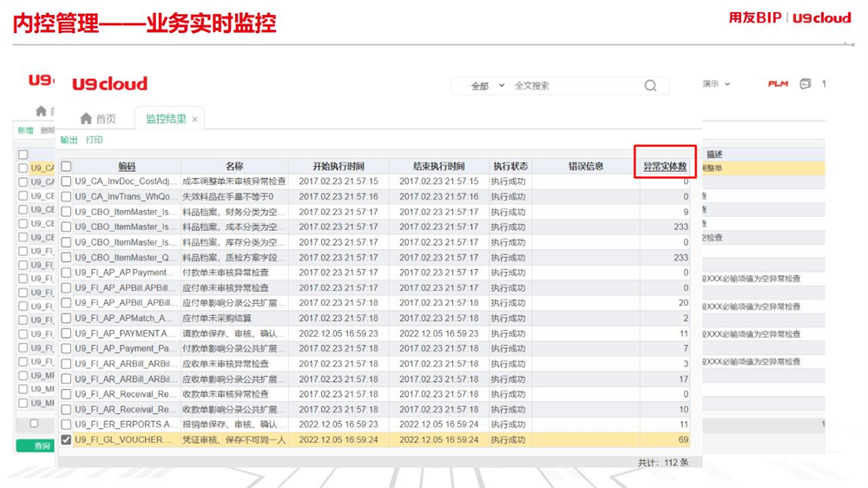Toggle the select-all checkbox in table header
Image resolution: width=868 pixels, height=488 pixels.
pos(66,166)
